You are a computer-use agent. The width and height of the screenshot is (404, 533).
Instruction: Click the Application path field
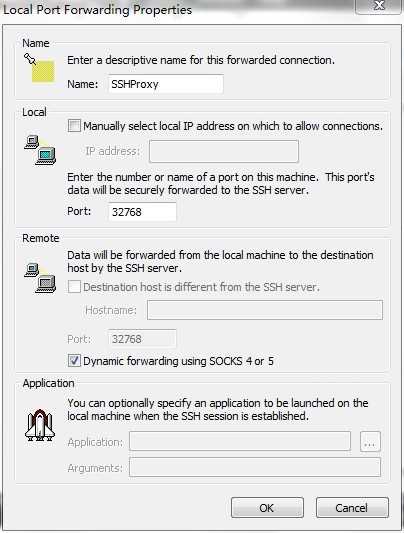pos(240,441)
